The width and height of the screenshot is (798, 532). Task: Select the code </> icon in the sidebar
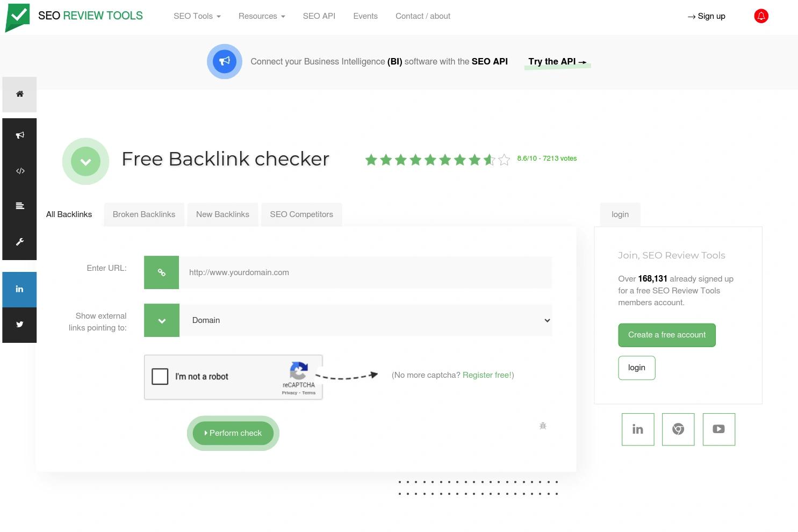click(x=19, y=170)
